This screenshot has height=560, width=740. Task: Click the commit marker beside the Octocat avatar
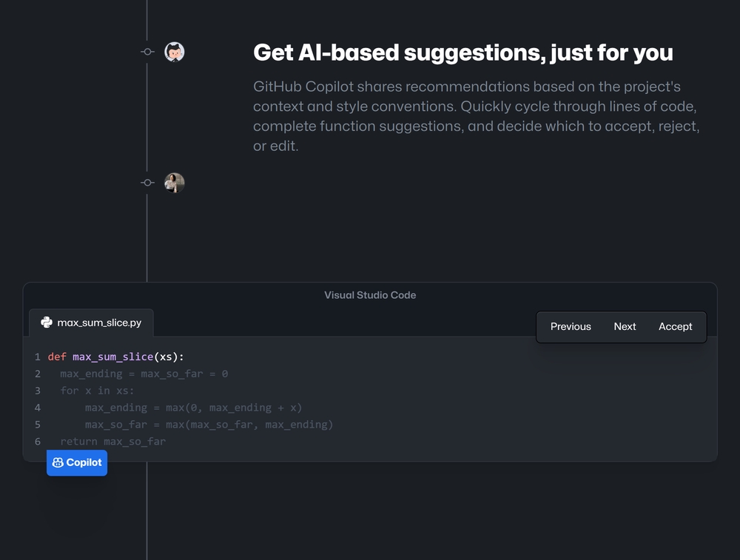(147, 52)
